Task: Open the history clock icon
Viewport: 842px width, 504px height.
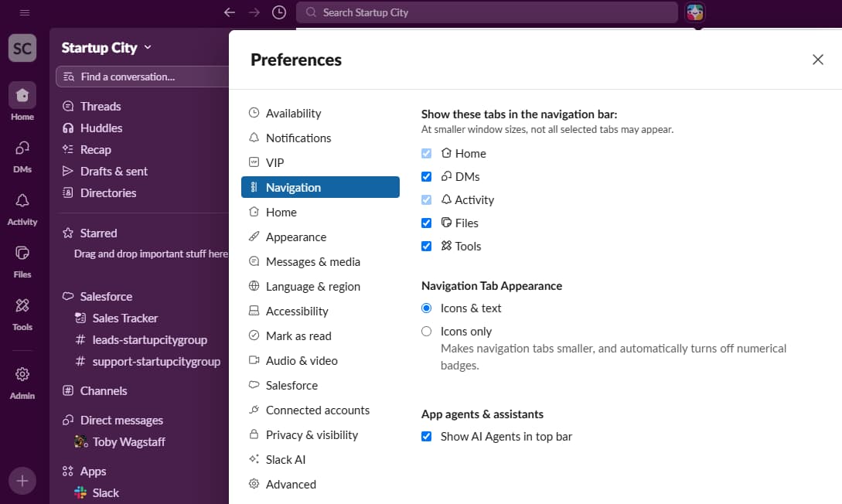Action: coord(278,12)
